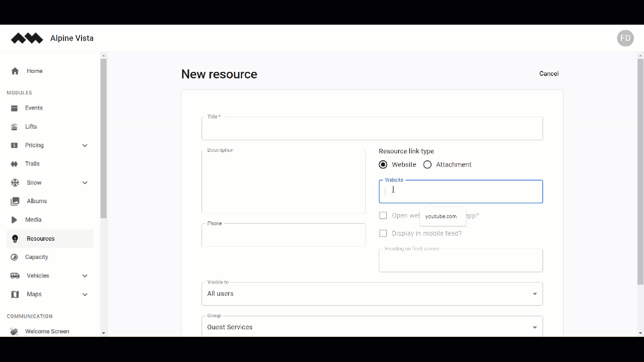Open the FD user avatar menu
This screenshot has width=644, height=362.
625,38
